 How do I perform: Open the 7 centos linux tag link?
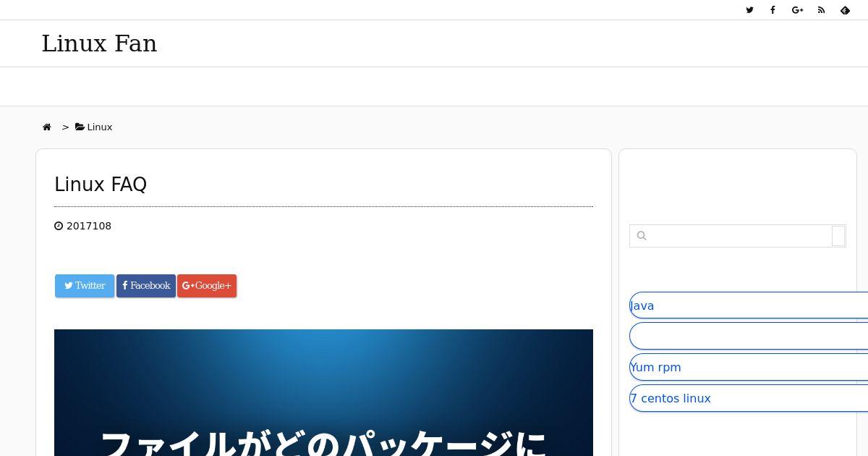click(749, 398)
